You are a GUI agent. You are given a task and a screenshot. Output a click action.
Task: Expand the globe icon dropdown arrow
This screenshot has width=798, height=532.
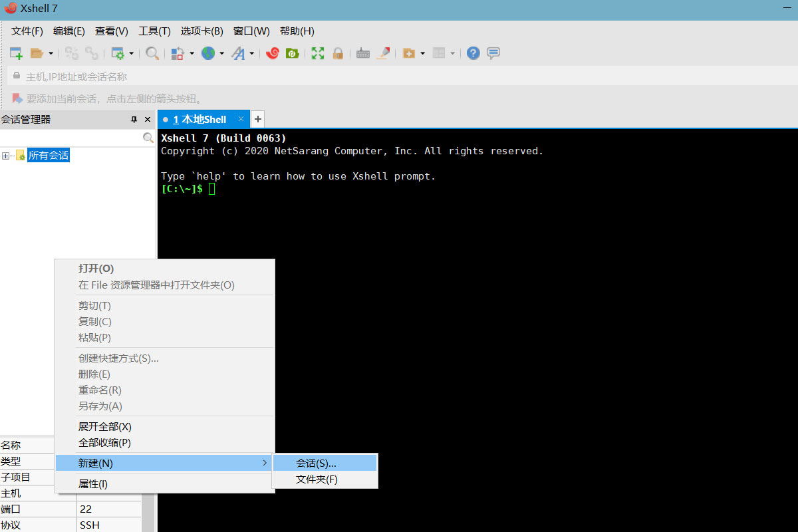tap(221, 53)
